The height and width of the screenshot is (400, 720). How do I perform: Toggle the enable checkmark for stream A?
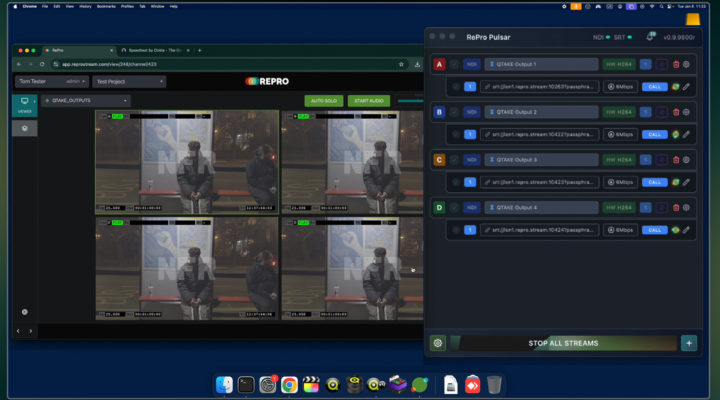coord(454,65)
